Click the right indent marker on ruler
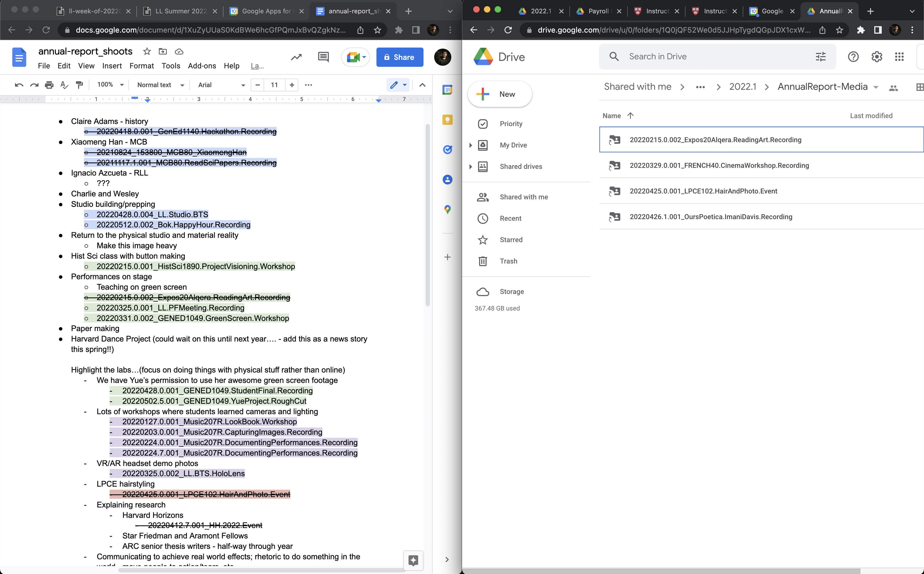The height and width of the screenshot is (574, 924). [378, 100]
